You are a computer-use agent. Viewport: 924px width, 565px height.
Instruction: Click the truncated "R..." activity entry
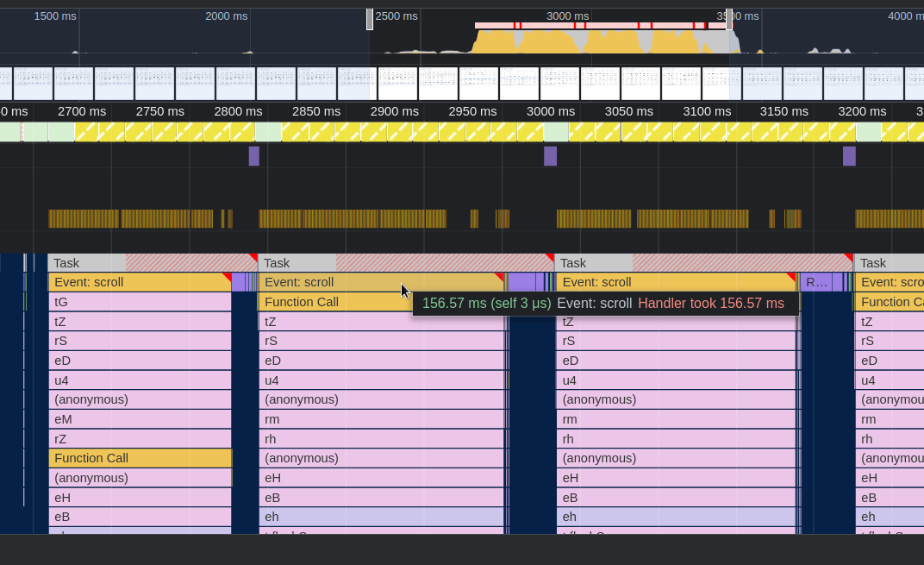click(815, 282)
